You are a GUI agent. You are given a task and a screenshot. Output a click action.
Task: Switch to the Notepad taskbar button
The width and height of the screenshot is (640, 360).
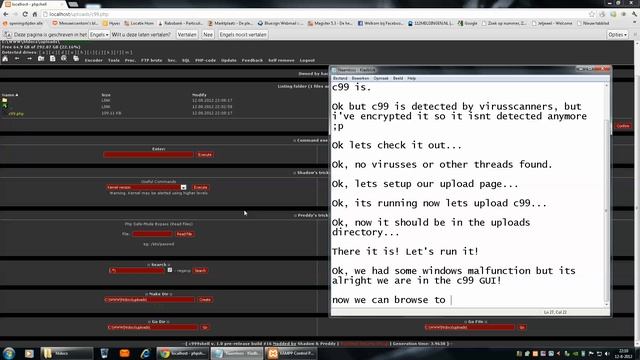click(x=237, y=353)
